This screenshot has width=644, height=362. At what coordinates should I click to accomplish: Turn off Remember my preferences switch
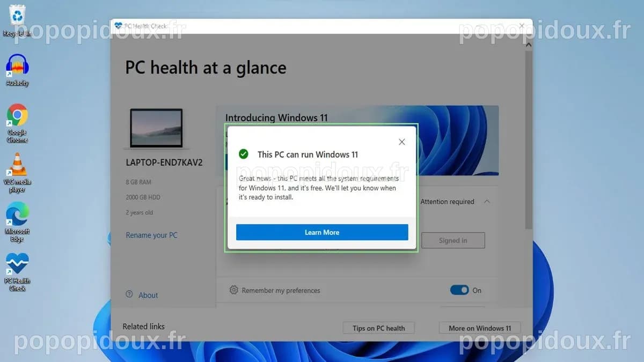click(x=459, y=290)
